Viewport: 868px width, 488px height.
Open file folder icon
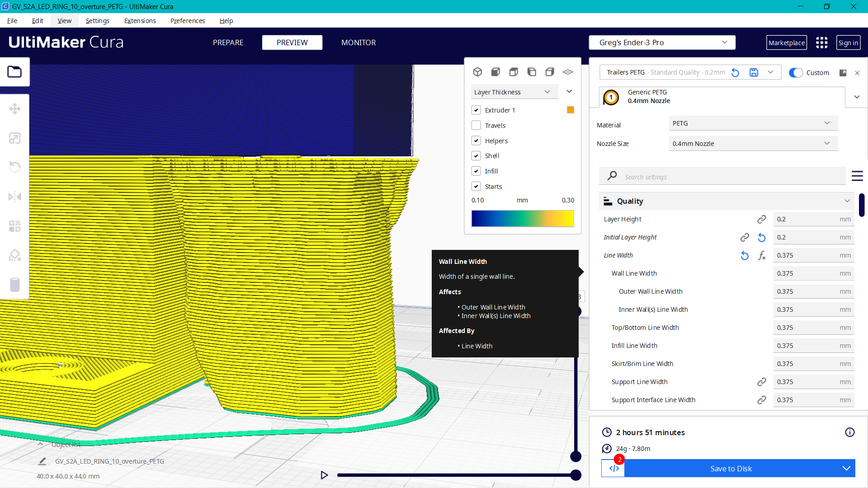(x=14, y=72)
